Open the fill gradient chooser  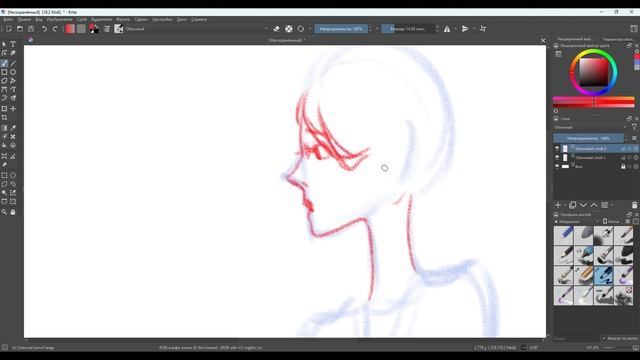coord(70,29)
